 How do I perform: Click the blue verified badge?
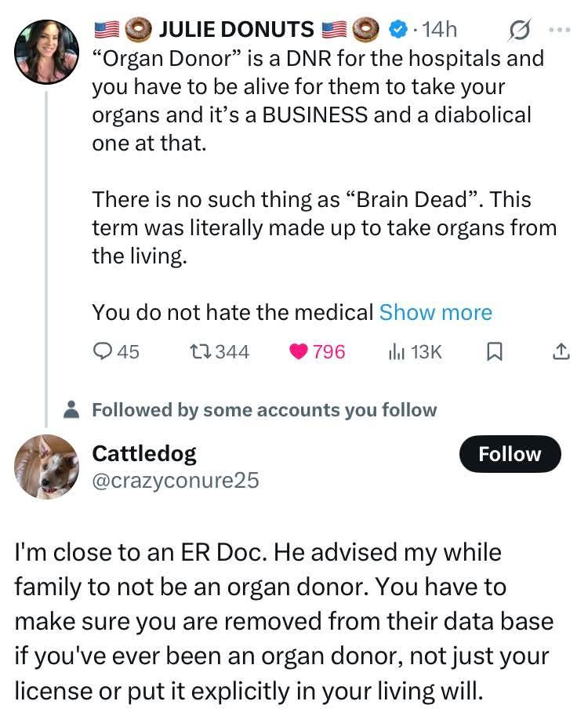point(399,30)
